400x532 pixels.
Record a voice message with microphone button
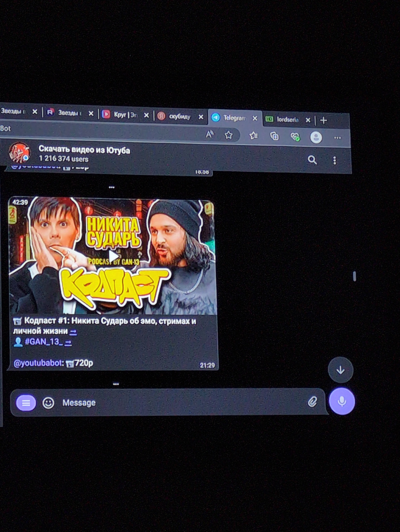click(342, 401)
